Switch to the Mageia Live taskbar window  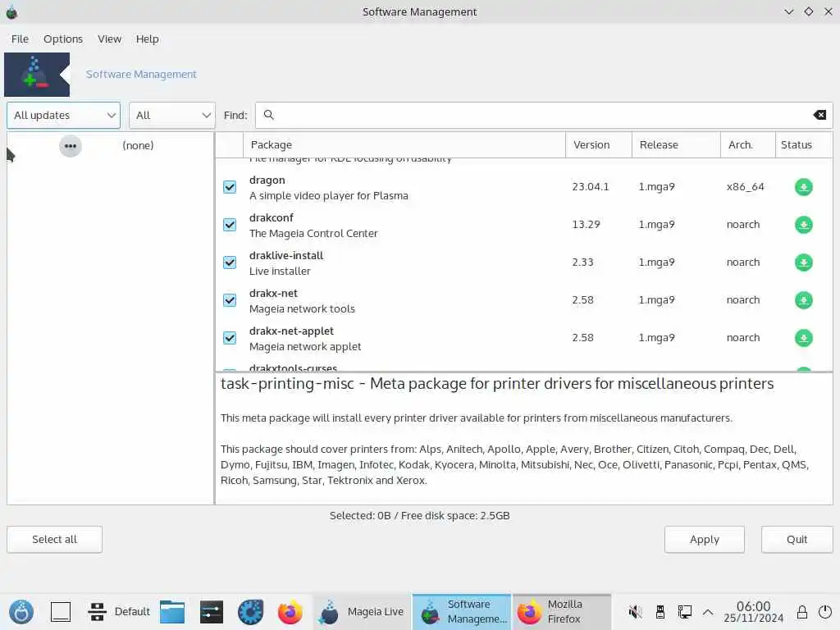click(x=362, y=611)
